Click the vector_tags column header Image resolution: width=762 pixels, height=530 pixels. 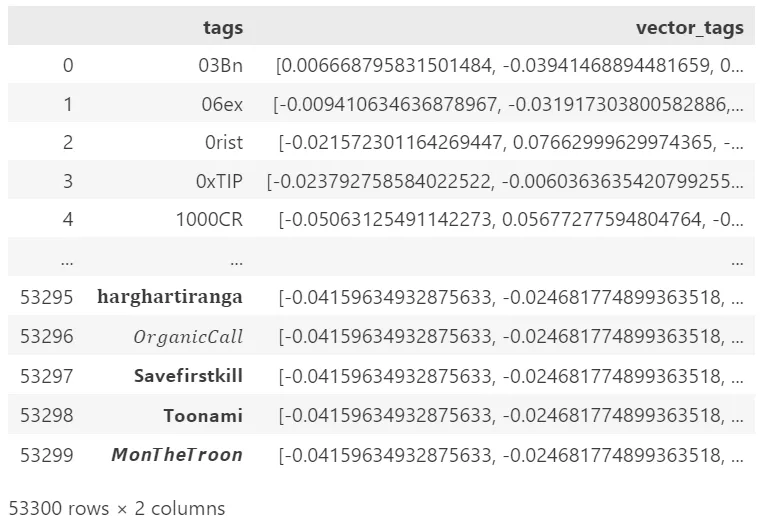click(690, 28)
